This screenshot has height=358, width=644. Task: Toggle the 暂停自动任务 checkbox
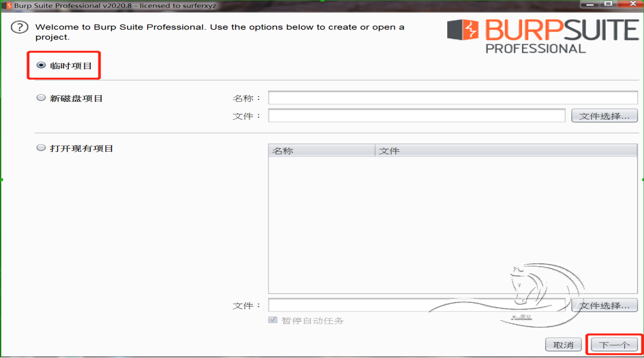(273, 320)
